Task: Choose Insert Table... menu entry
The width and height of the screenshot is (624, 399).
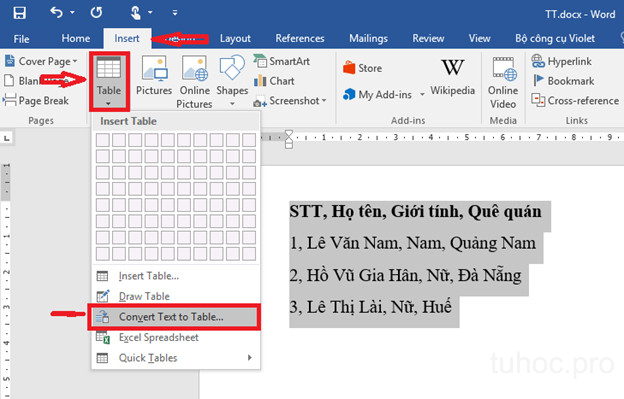Action: pos(176,276)
